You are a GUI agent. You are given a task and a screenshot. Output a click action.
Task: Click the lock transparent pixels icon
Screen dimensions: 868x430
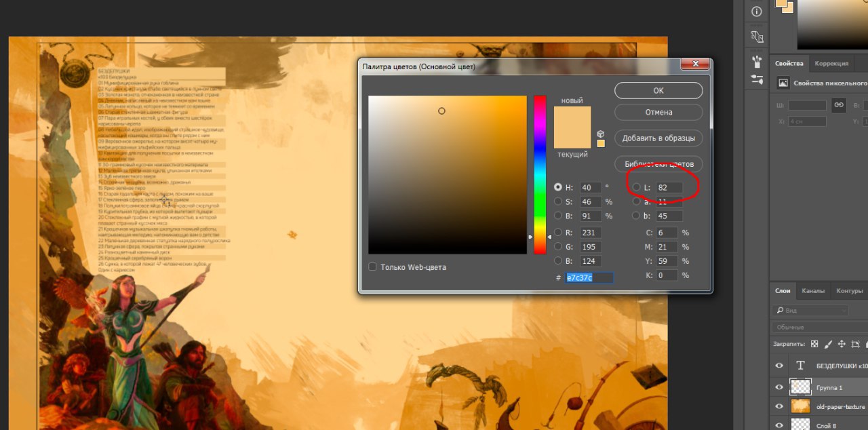tap(814, 344)
